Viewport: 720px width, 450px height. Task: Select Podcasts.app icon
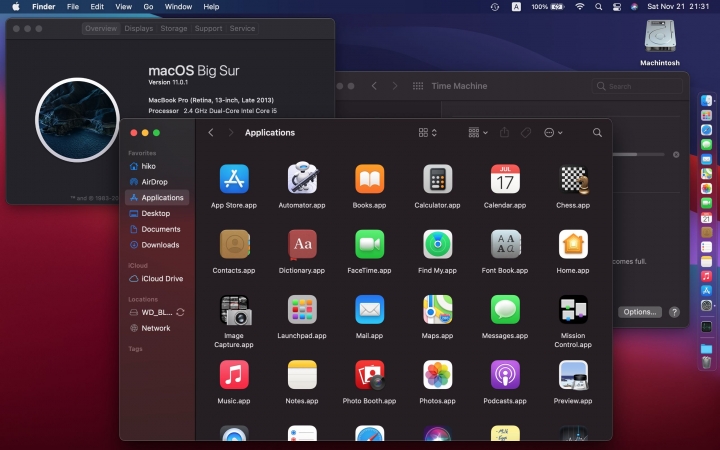click(505, 375)
